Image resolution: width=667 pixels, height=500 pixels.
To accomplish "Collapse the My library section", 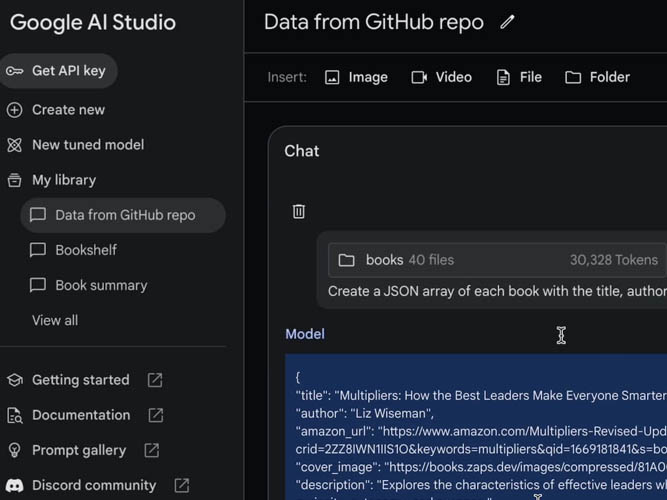I will 64,180.
